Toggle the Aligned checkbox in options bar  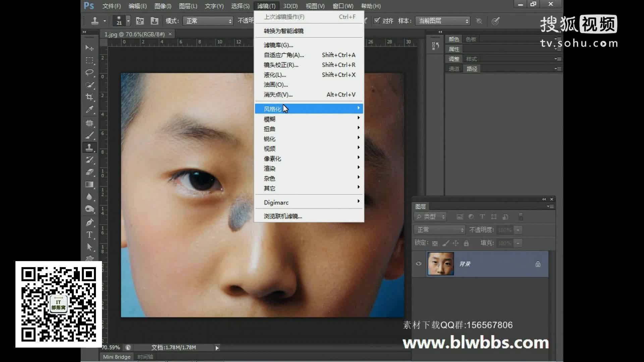coord(377,21)
